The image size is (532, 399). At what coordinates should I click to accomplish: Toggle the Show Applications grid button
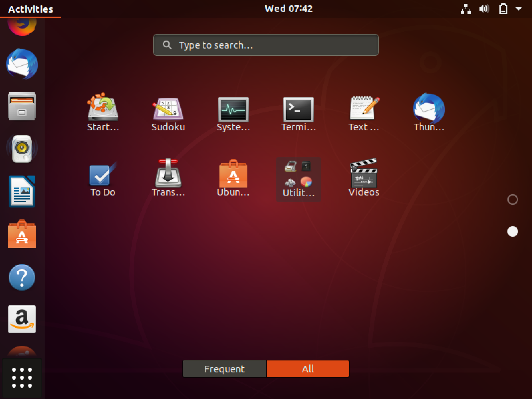22,378
